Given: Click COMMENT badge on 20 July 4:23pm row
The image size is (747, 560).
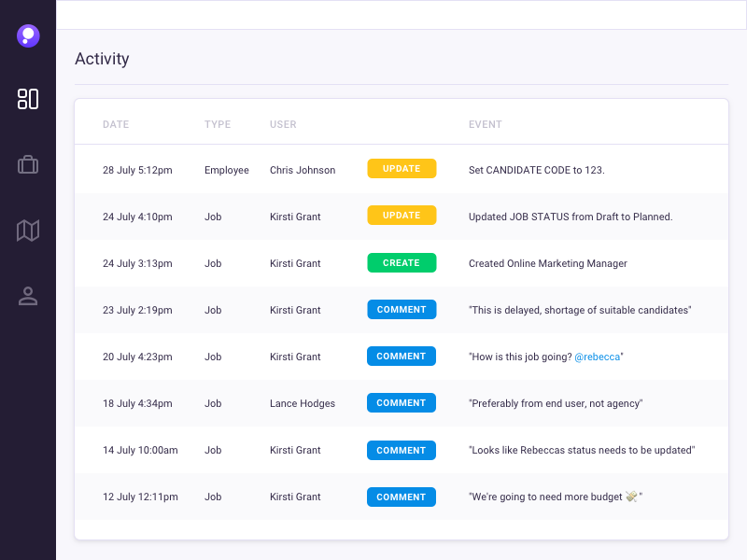Looking at the screenshot, I should tap(402, 357).
